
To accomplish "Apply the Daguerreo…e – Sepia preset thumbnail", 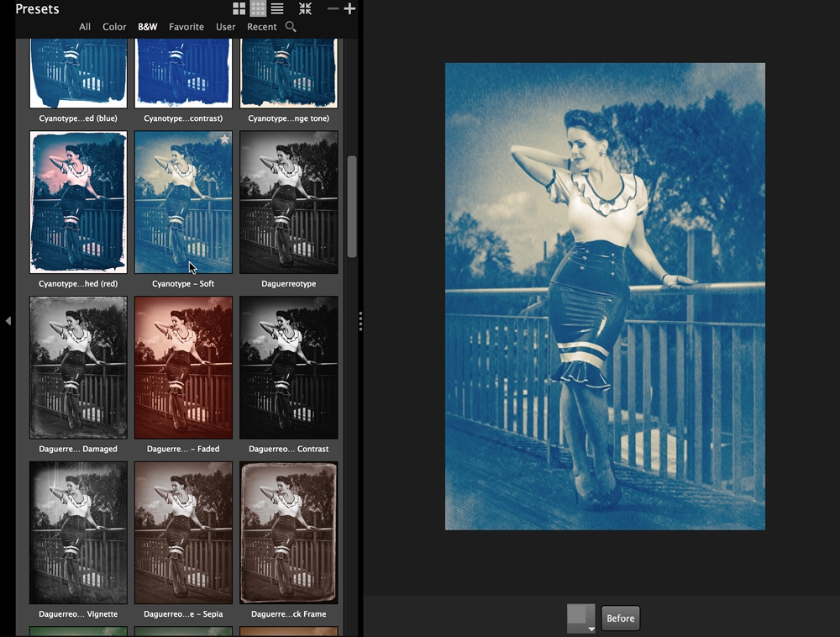I will click(183, 533).
